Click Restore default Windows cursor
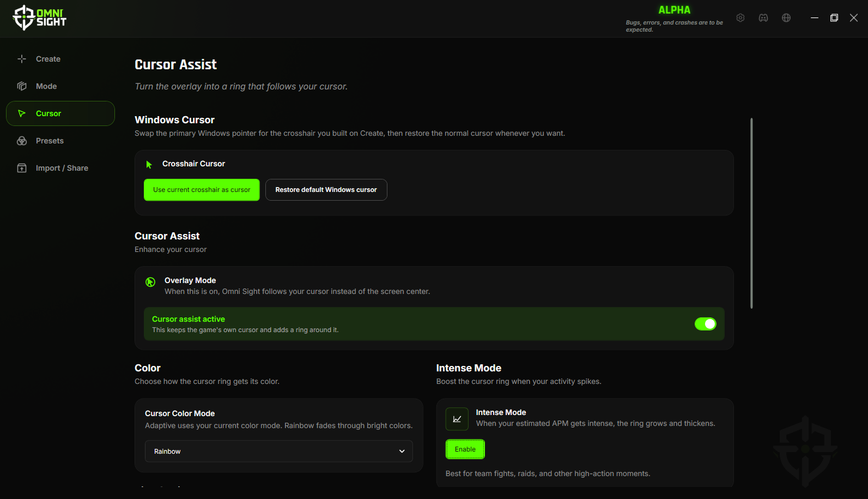 click(x=326, y=190)
